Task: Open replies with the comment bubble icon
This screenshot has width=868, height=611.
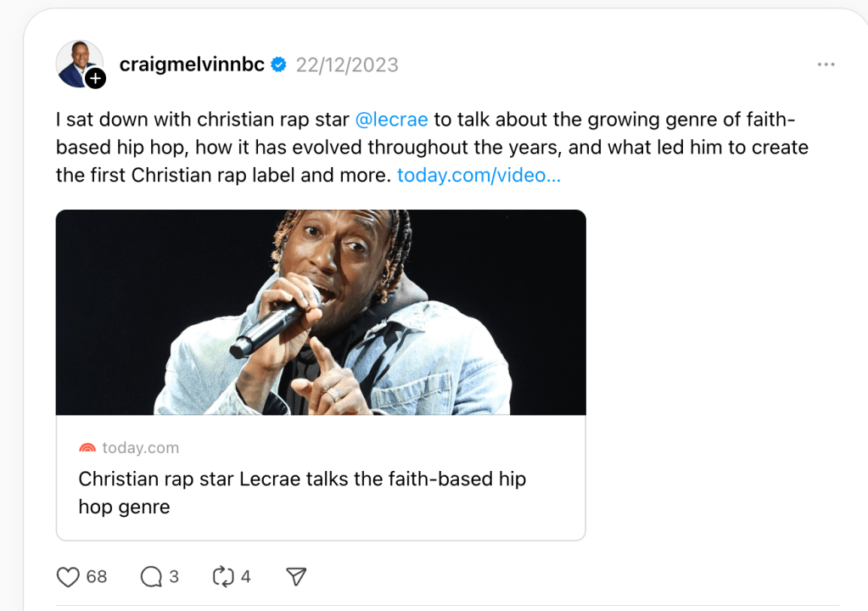Action: (151, 577)
